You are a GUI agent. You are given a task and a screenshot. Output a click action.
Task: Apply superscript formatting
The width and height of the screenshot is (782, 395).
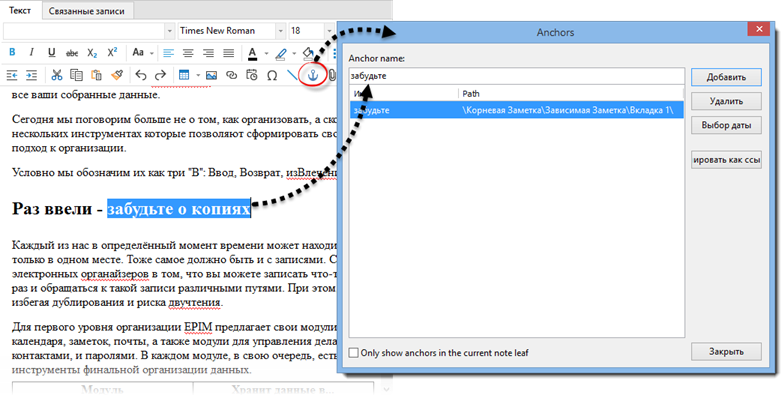click(113, 52)
